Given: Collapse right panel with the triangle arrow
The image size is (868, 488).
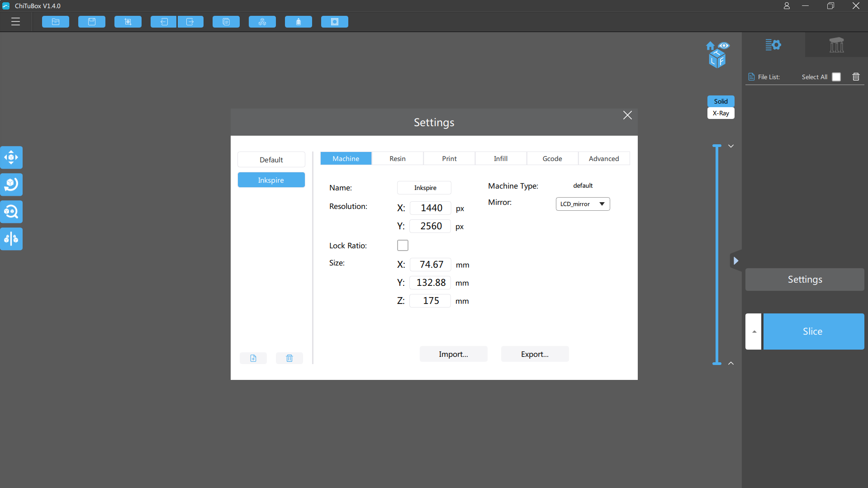Looking at the screenshot, I should (x=736, y=261).
